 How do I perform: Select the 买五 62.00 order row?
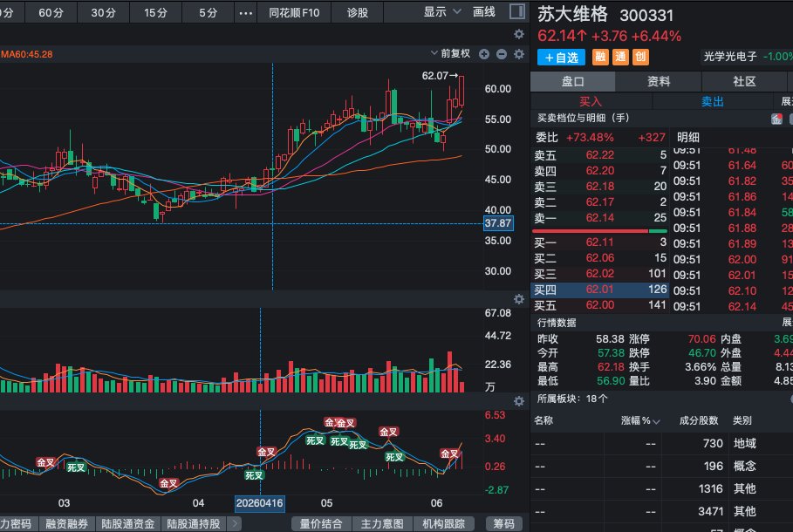point(600,305)
